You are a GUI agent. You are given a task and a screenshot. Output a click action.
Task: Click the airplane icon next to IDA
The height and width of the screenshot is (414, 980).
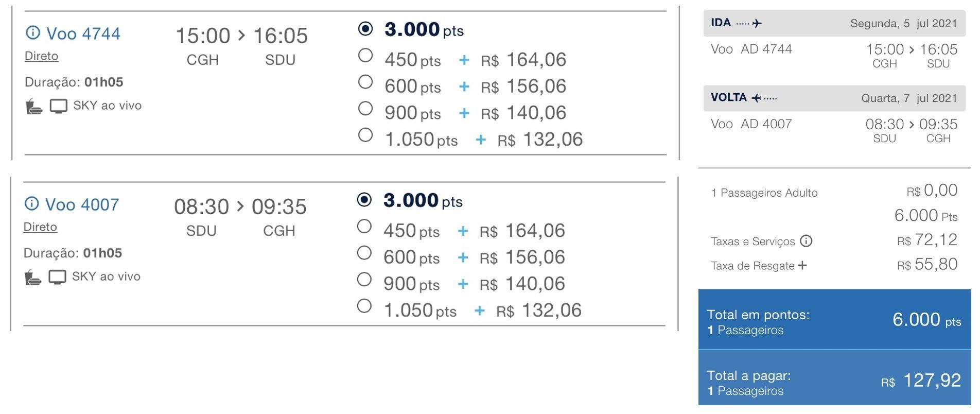tap(757, 23)
